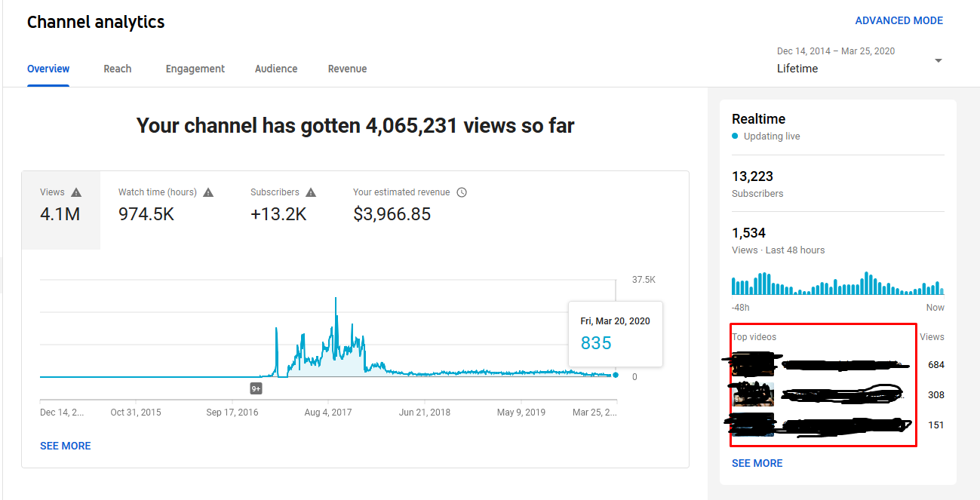Click the video thumbnail with 308 views
Viewport: 980px width, 500px height.
tap(753, 394)
